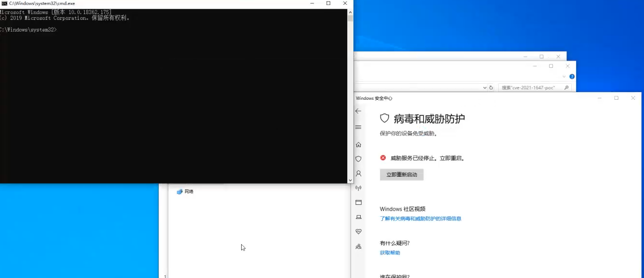
Task: Click the shield icon next to 病毒和威胁防护 heading
Action: coord(384,118)
